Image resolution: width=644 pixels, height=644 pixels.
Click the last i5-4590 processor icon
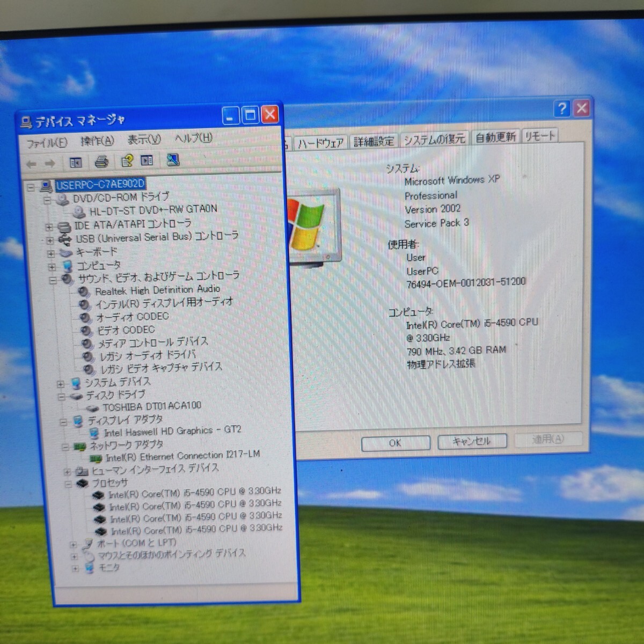101,532
